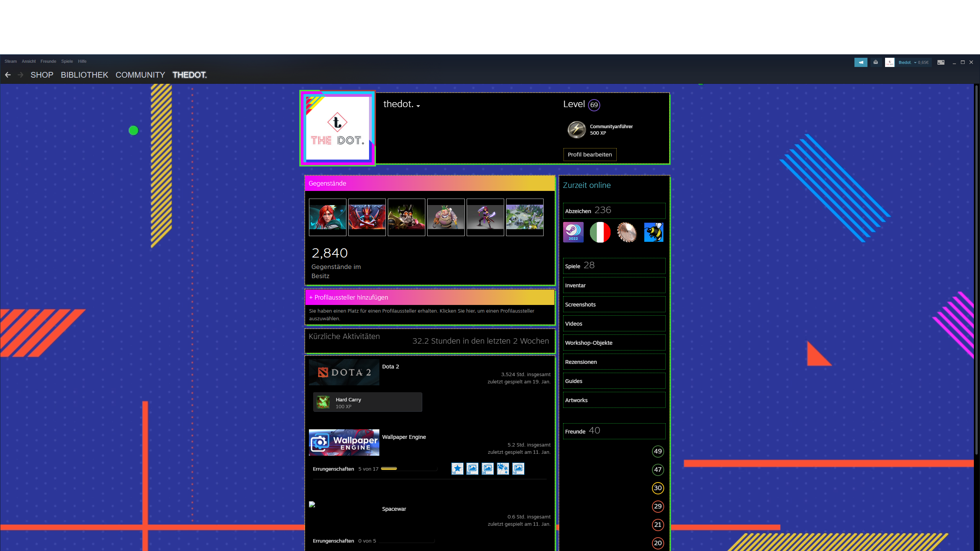Click the Level 69 badge

(594, 105)
